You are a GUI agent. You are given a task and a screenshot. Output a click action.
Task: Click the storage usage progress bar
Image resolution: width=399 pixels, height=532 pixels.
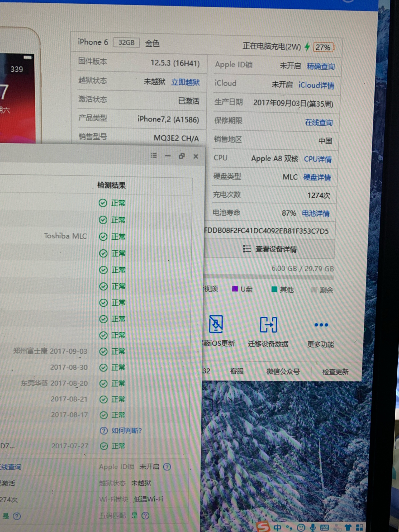point(269,277)
